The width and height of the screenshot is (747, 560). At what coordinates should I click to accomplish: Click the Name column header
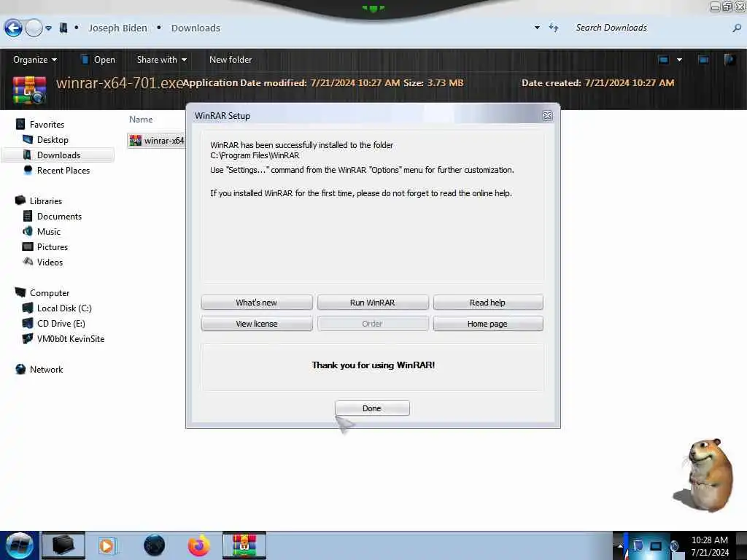point(141,120)
